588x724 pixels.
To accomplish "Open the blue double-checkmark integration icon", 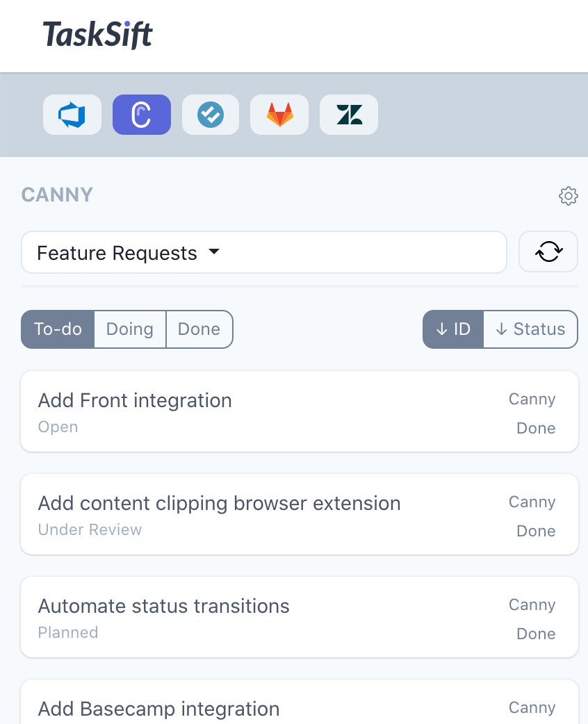I will tap(211, 115).
